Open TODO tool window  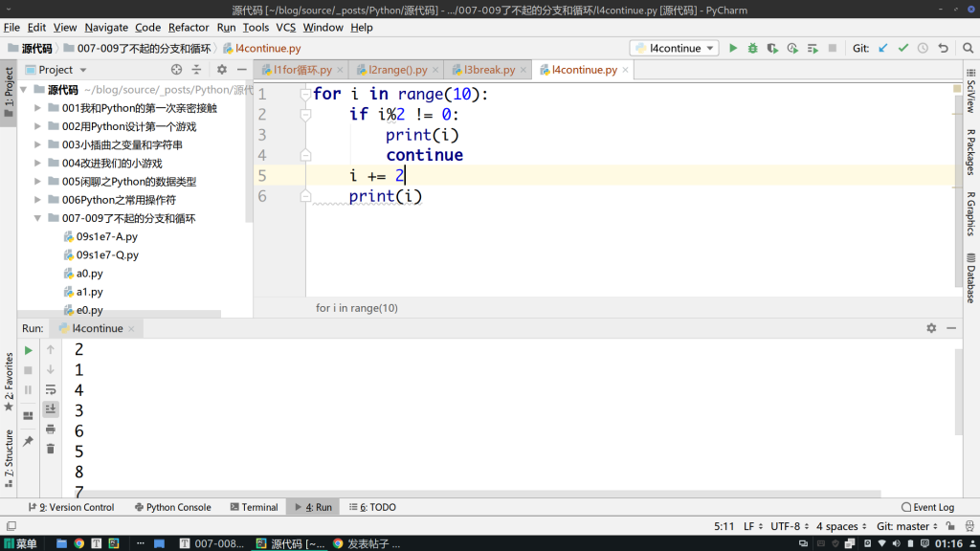point(372,507)
